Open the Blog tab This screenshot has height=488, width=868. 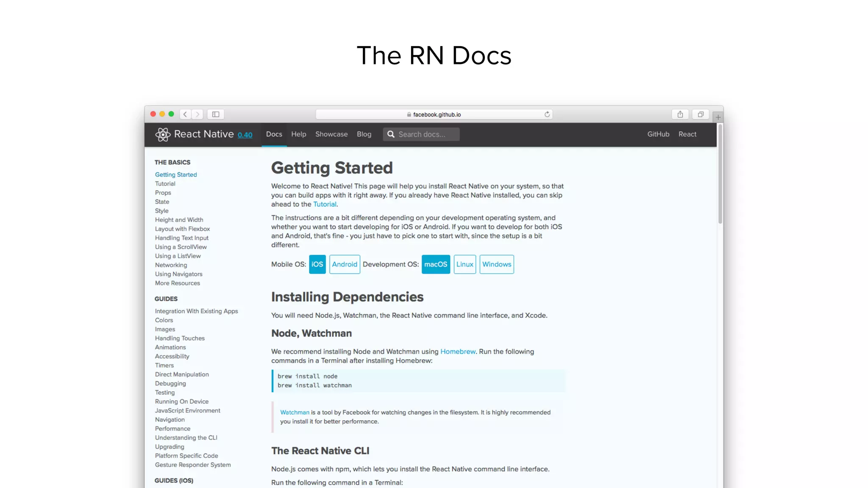tap(364, 134)
